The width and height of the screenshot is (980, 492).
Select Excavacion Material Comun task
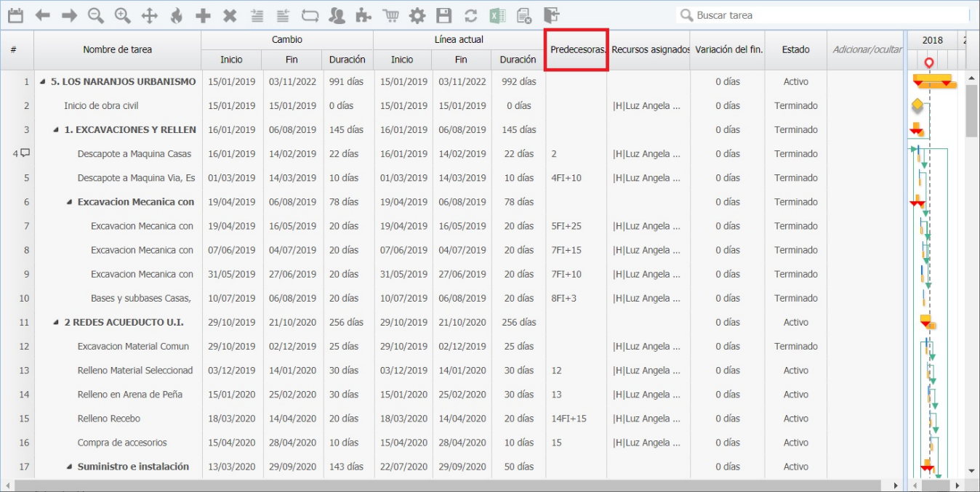133,346
